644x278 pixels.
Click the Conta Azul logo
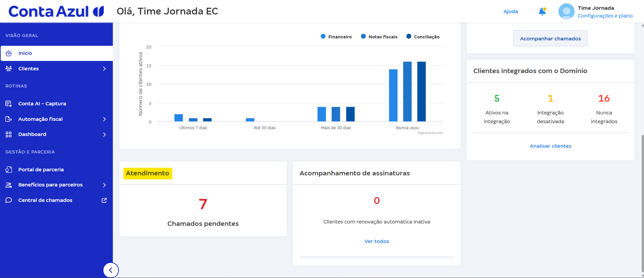point(56,11)
